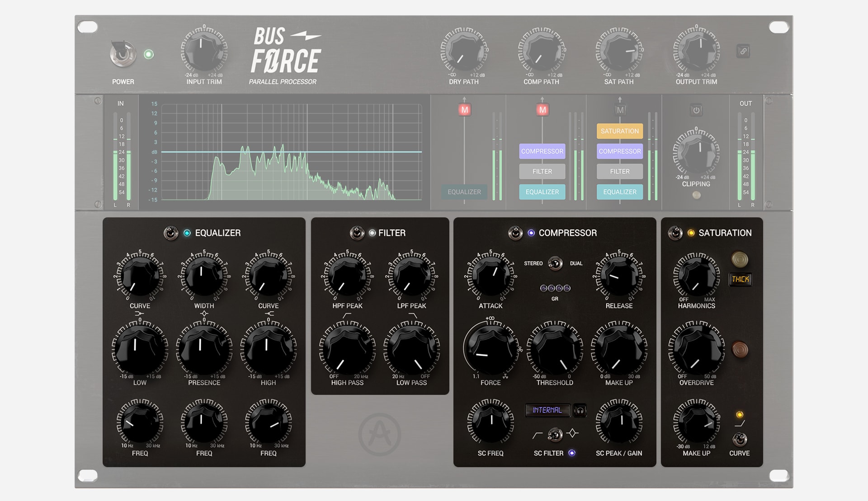868x501 pixels.
Task: Mute the Dry Path with its M button
Action: (464, 110)
